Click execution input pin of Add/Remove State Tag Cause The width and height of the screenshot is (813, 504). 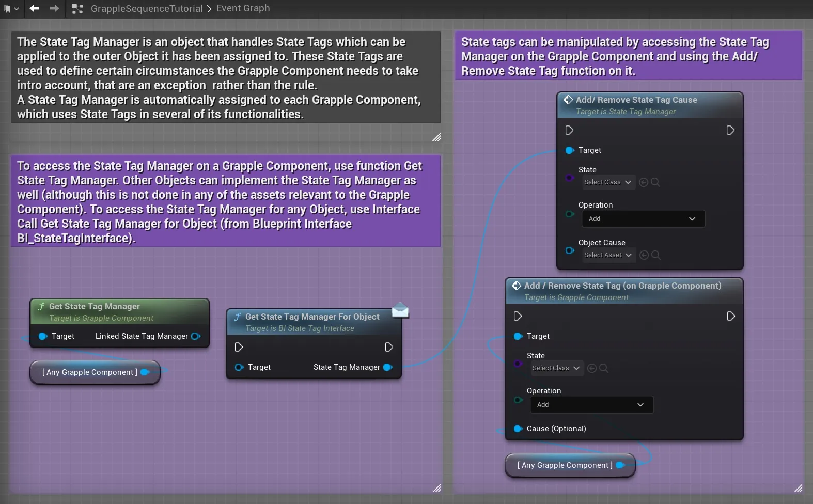click(569, 130)
